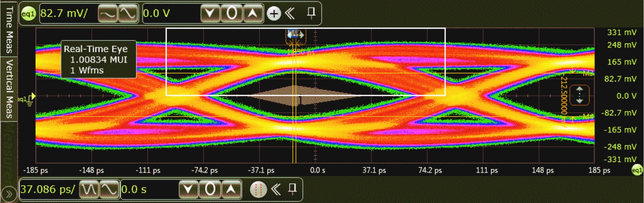
Task: Collapse the horizontal toolbar with double chevron
Action: coord(276,189)
